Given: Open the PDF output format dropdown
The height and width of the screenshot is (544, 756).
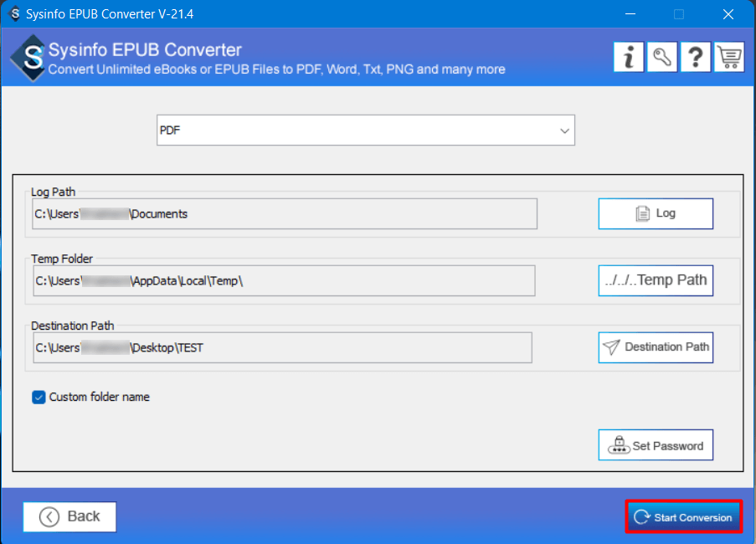Looking at the screenshot, I should (366, 130).
